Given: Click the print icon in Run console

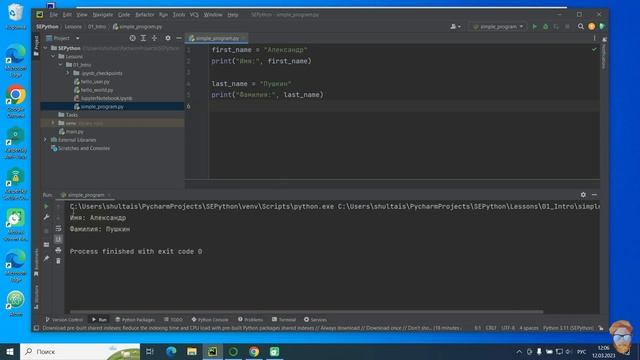Looking at the screenshot, I should [x=58, y=250].
